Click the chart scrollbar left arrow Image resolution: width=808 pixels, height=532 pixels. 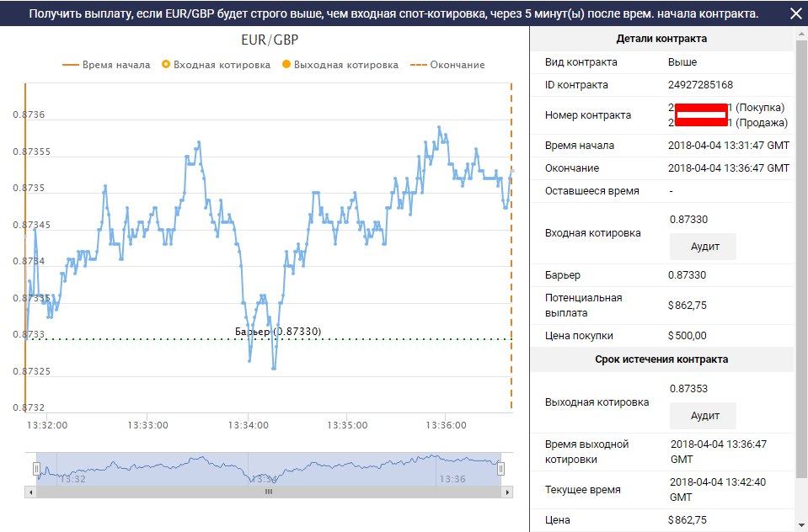tap(31, 492)
